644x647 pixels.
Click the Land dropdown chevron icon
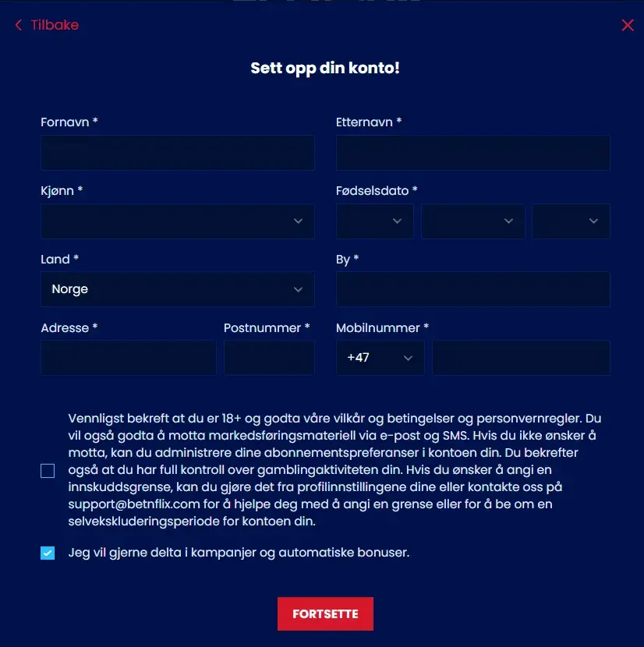(297, 289)
